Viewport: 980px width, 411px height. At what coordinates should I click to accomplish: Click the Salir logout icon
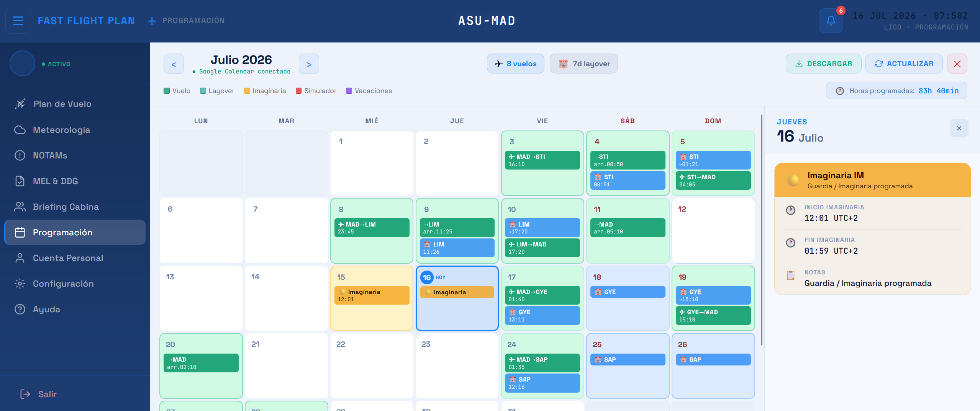(x=25, y=394)
